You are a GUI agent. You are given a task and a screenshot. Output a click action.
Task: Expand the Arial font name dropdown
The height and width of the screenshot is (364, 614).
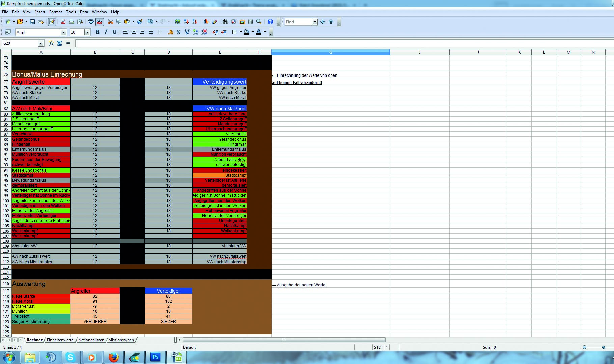(63, 32)
